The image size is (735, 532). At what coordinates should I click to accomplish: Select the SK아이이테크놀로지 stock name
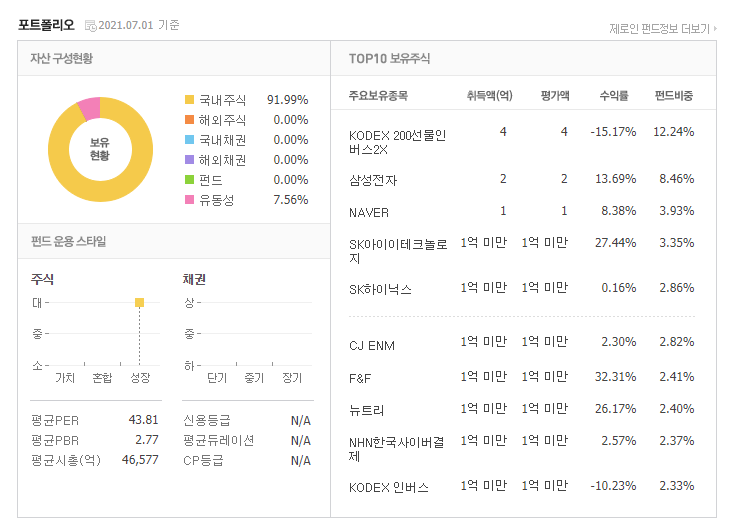point(398,251)
